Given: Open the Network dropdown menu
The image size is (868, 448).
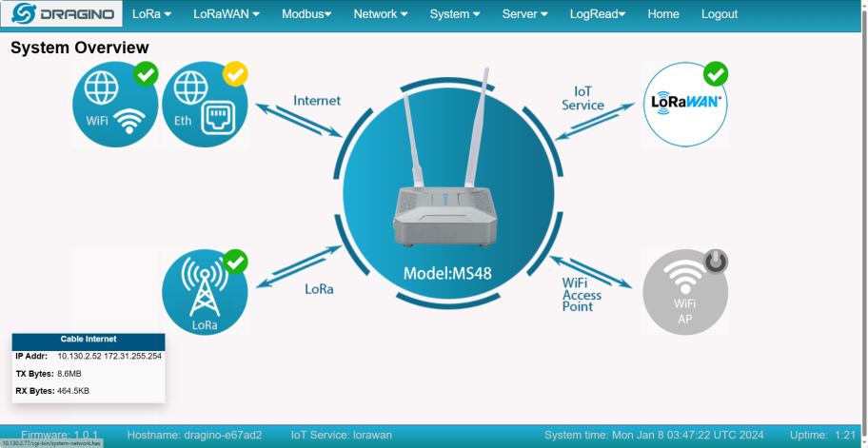Looking at the screenshot, I should pos(381,14).
